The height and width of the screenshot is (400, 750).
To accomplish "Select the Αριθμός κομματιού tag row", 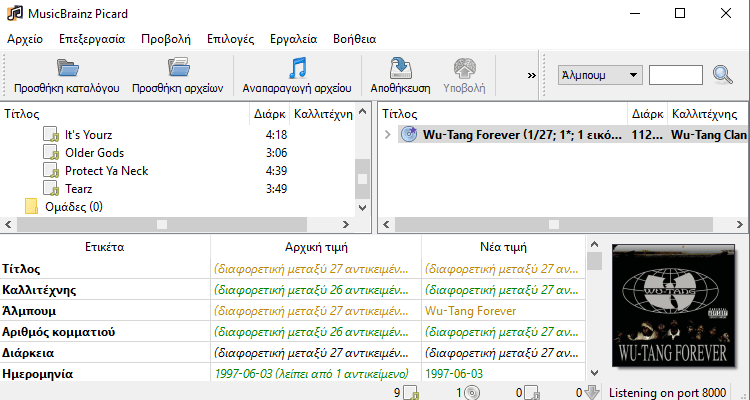I will [293, 332].
